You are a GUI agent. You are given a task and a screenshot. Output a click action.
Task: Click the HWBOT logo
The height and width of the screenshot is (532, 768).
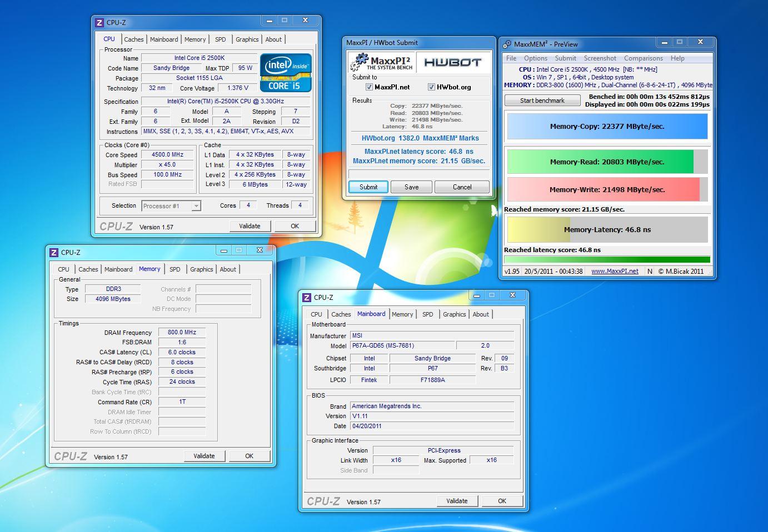452,62
